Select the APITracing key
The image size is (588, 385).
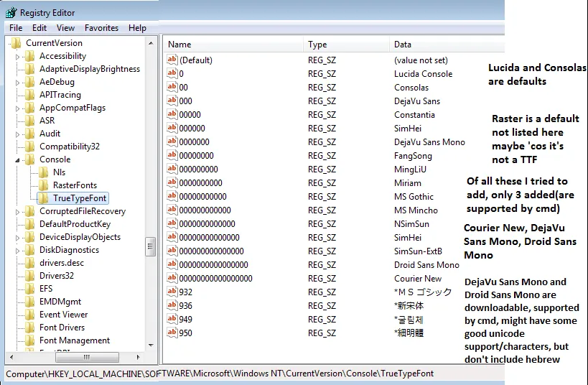pos(60,95)
